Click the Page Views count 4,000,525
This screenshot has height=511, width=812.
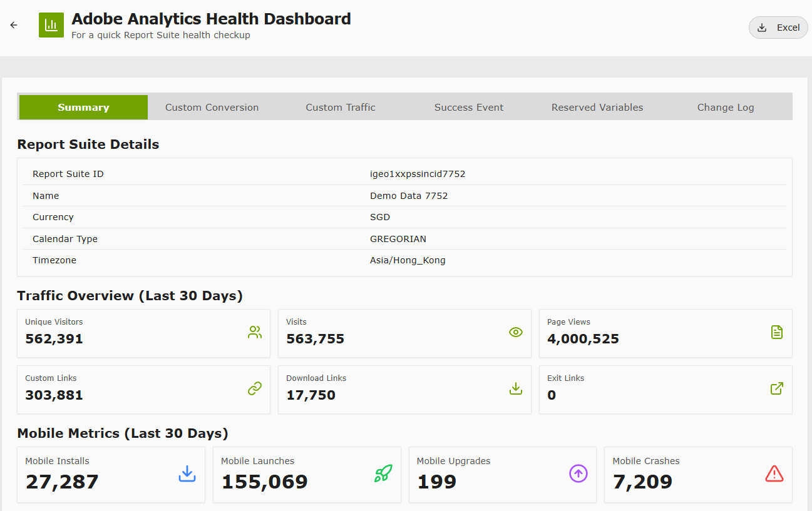pyautogui.click(x=583, y=339)
